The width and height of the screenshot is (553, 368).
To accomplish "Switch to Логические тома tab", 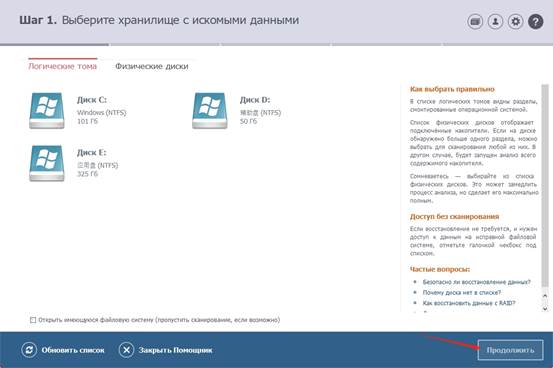I will point(62,66).
